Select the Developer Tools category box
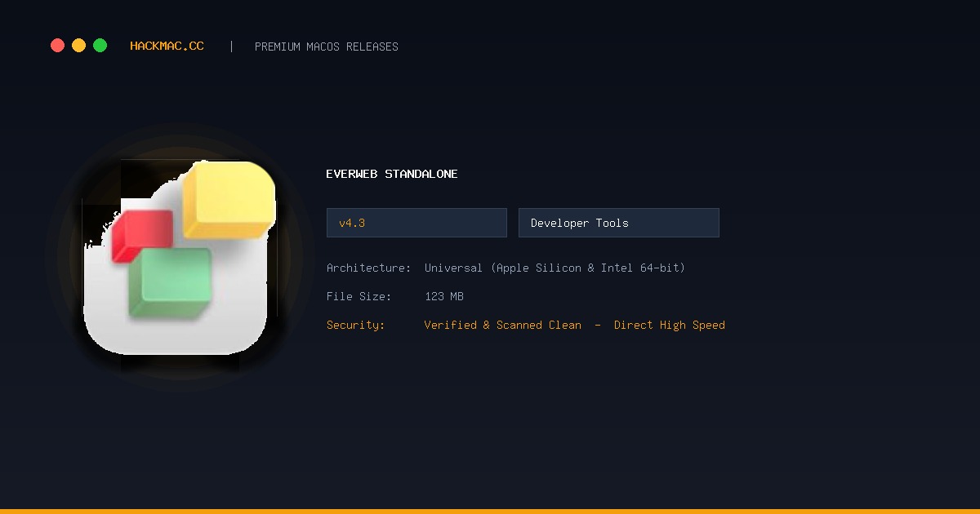The height and width of the screenshot is (514, 980). (619, 223)
